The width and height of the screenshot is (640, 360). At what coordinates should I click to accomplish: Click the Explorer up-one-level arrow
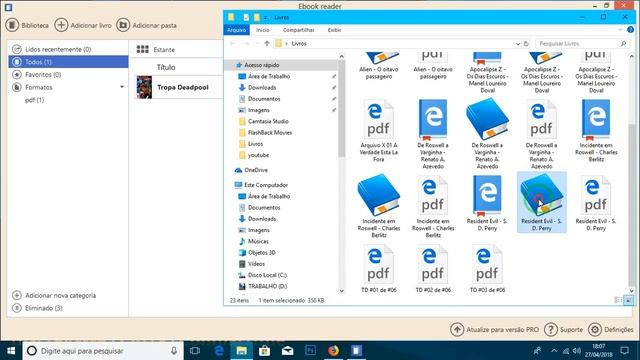[267, 43]
